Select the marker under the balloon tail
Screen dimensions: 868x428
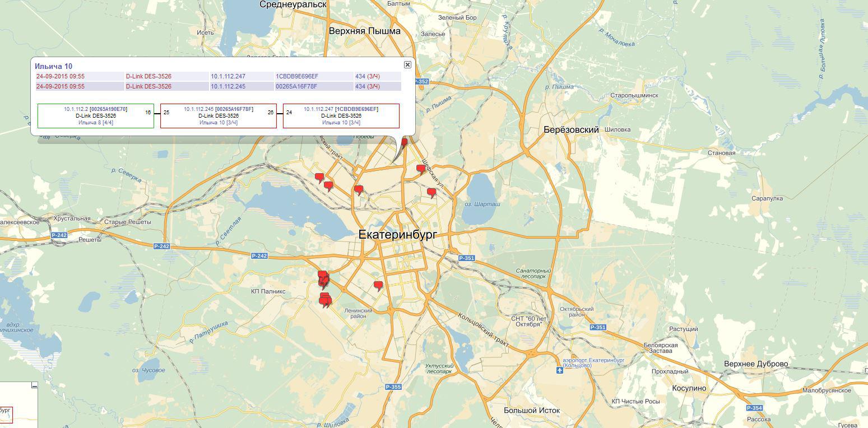click(x=404, y=142)
